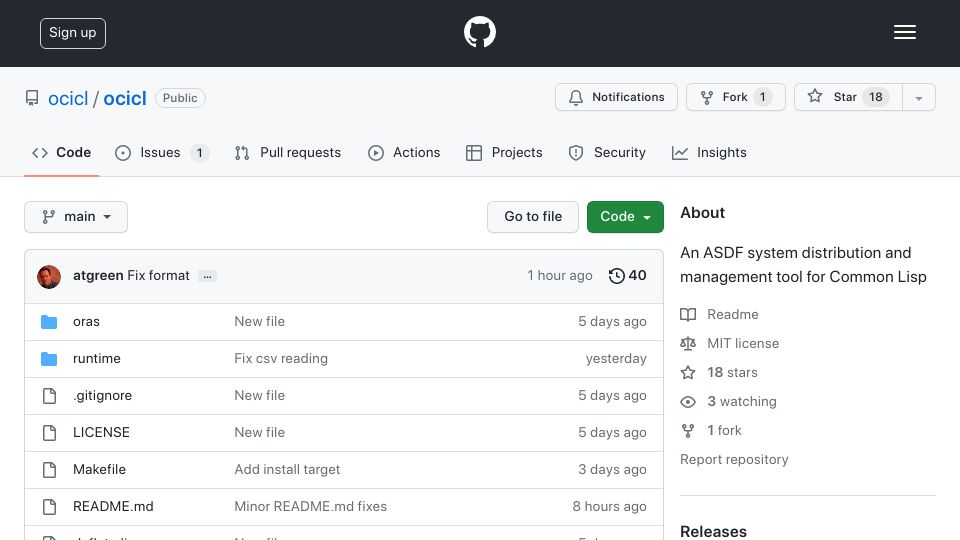Click the Go to file button
The image size is (960, 540).
point(533,217)
